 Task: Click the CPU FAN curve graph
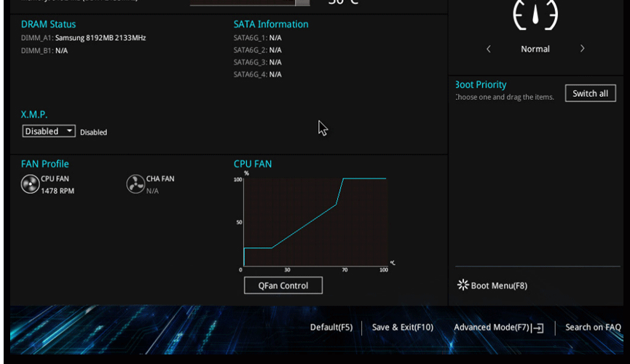click(x=315, y=222)
